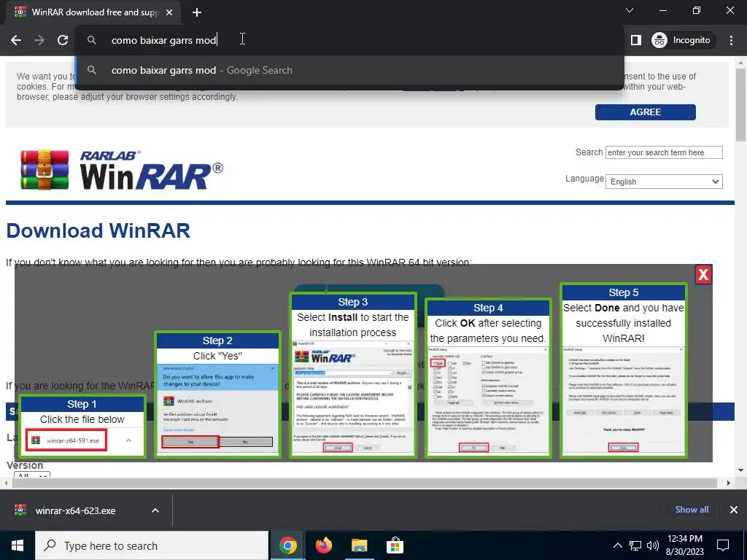The height and width of the screenshot is (560, 747).
Task: Show hidden system tray icons
Action: [x=617, y=545]
